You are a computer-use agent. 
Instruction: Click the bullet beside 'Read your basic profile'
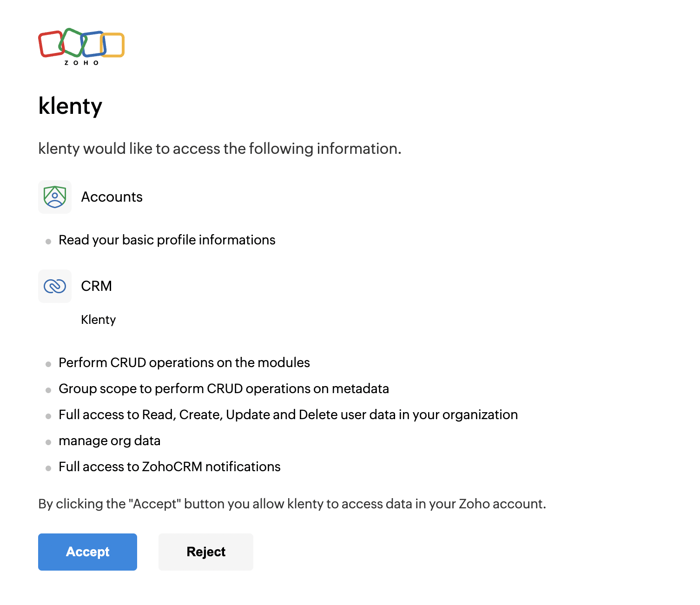pyautogui.click(x=48, y=242)
